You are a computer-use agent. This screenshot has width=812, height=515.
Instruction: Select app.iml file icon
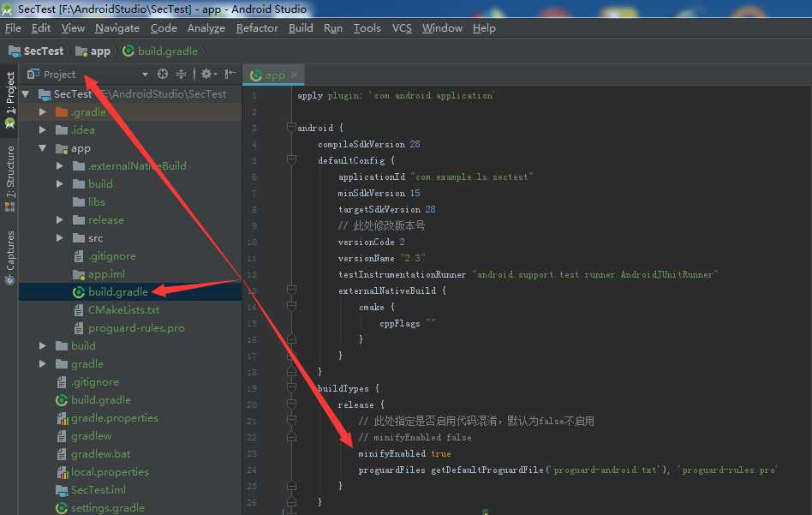coord(79,274)
